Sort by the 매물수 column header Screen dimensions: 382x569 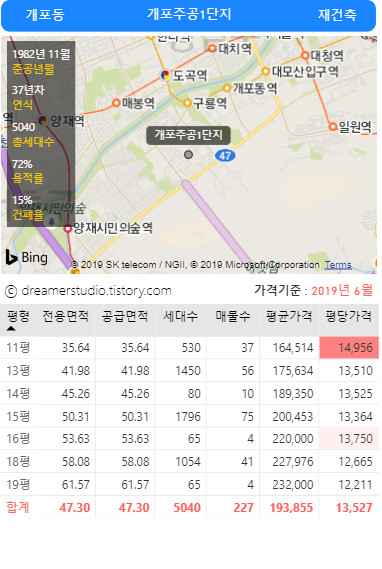[233, 316]
